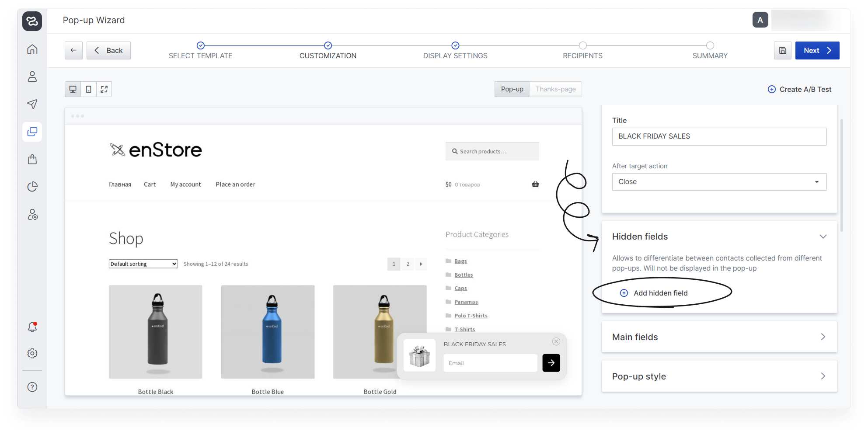Viewport: 868px width, 435px height.
Task: Expand the Pop-up style section
Action: pos(719,376)
